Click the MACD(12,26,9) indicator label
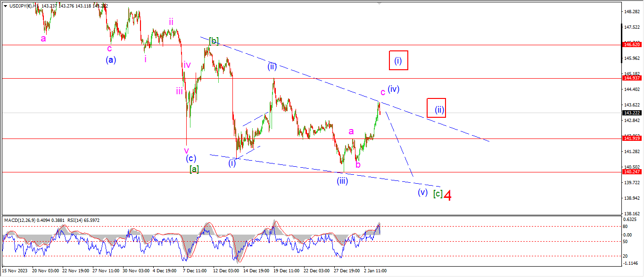644x277 pixels. [x=23, y=220]
